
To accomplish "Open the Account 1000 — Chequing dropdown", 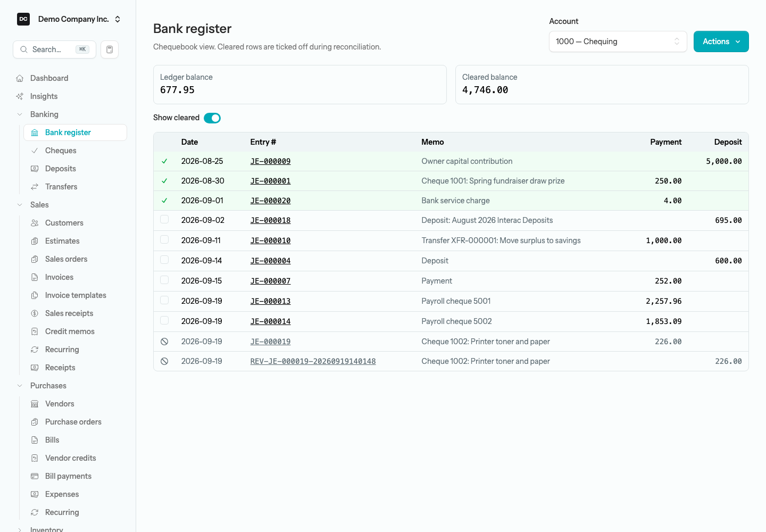I will 618,41.
